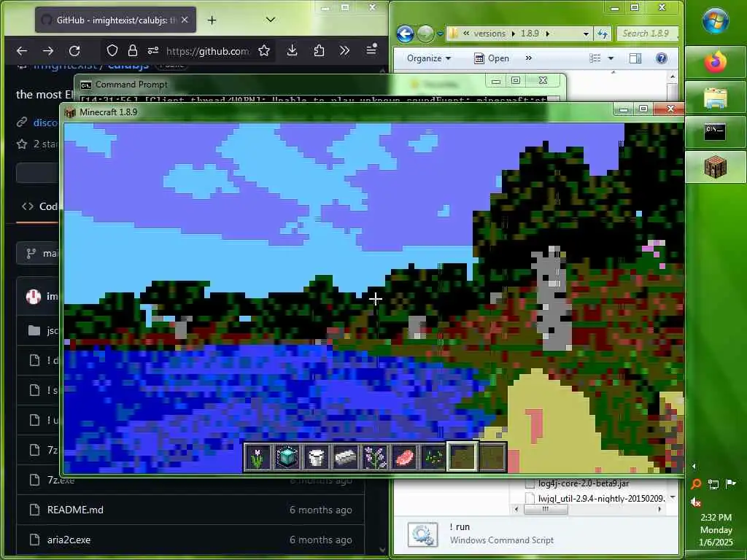Show more Firefox toolbar tools chevron
The width and height of the screenshot is (747, 560).
344,50
